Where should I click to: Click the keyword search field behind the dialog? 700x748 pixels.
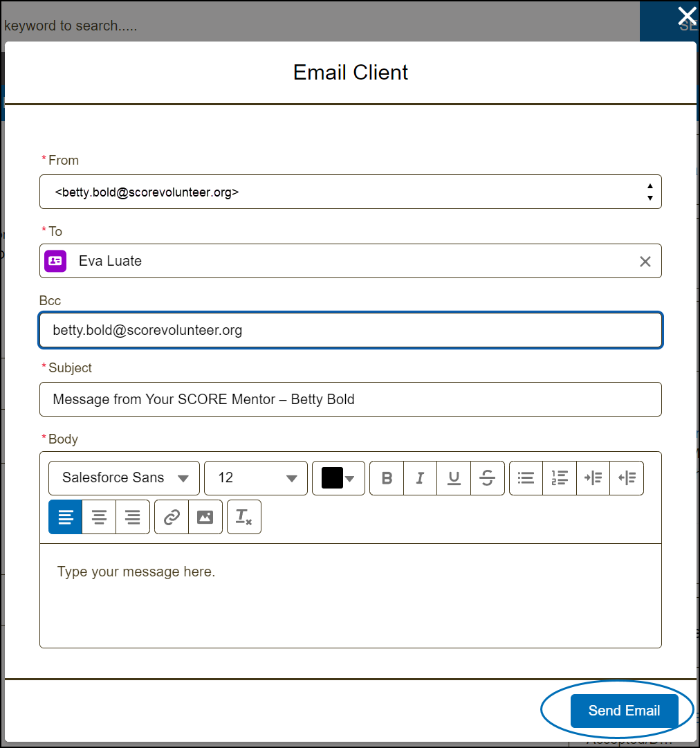click(x=320, y=26)
